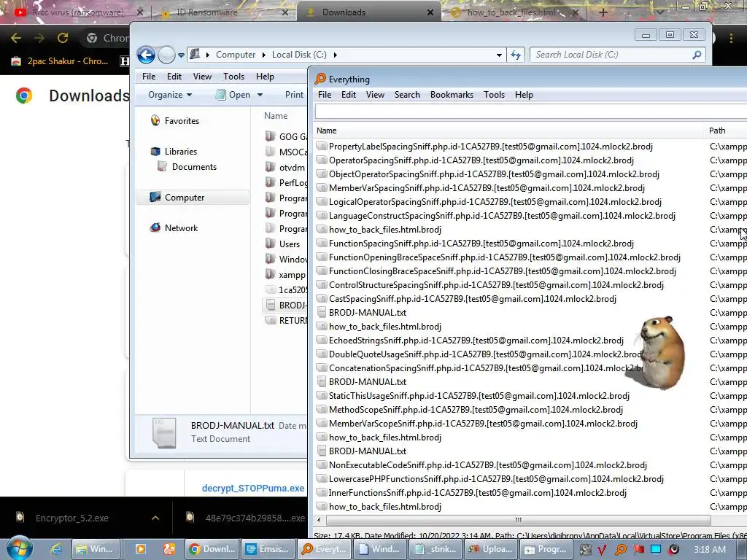The image size is (747, 560).
Task: Open the Everything Search menu
Action: [407, 95]
